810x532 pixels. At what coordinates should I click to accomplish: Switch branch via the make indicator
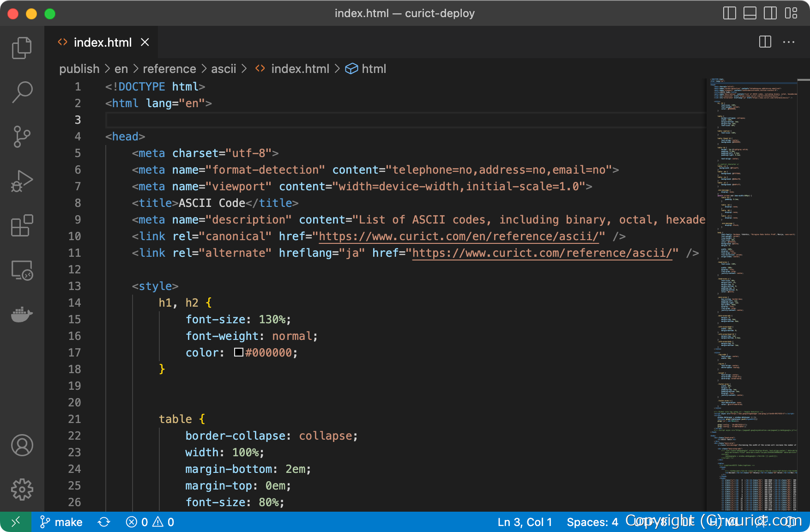pyautogui.click(x=60, y=521)
